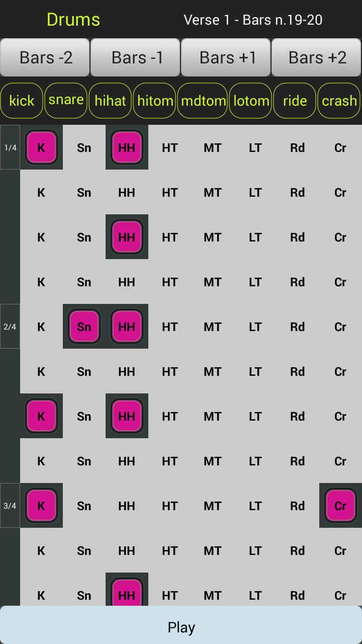Enable the mid tom on beat 3/4
The height and width of the screenshot is (644, 362).
[212, 506]
